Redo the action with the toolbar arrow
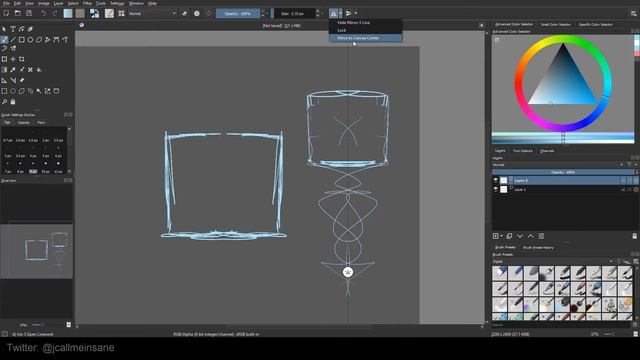Viewport: 640px width, 360px height. (x=55, y=13)
